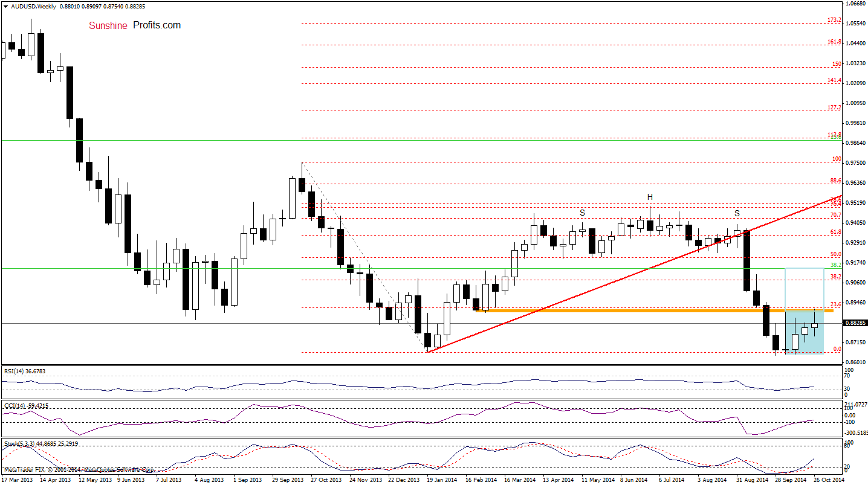Click the 127.2 Fibonacci level label
868x485 pixels.
tap(834, 107)
